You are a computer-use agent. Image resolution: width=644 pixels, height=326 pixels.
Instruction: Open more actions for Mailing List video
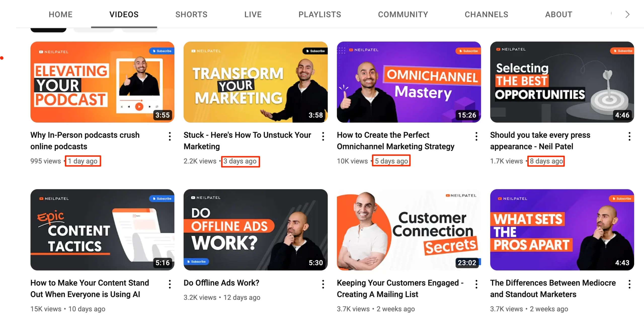476,284
